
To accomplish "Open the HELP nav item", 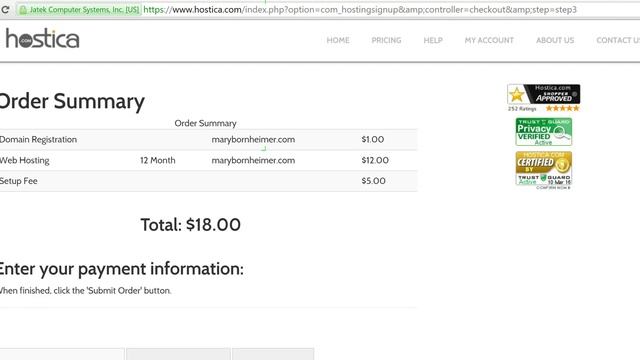I will pyautogui.click(x=433, y=40).
